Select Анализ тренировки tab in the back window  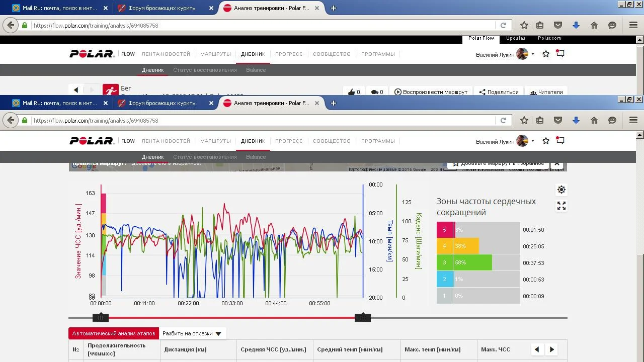271,8
